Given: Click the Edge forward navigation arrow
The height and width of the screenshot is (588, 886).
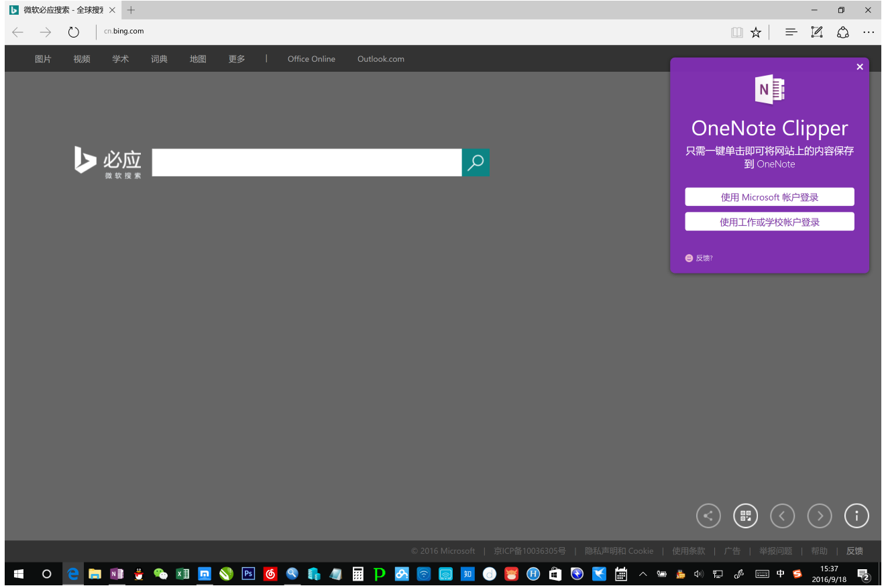Looking at the screenshot, I should (46, 32).
